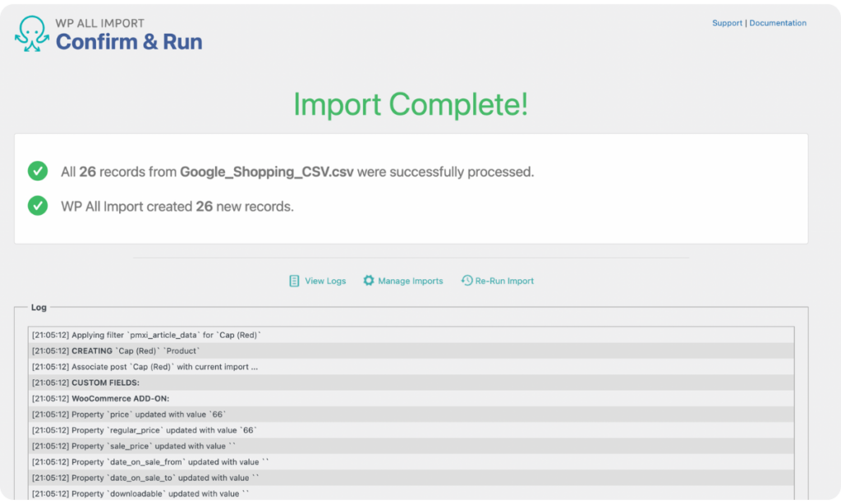This screenshot has height=504, width=841.
Task: Select the 'WooCommerce ADD-ON:' log line
Action: (x=411, y=398)
